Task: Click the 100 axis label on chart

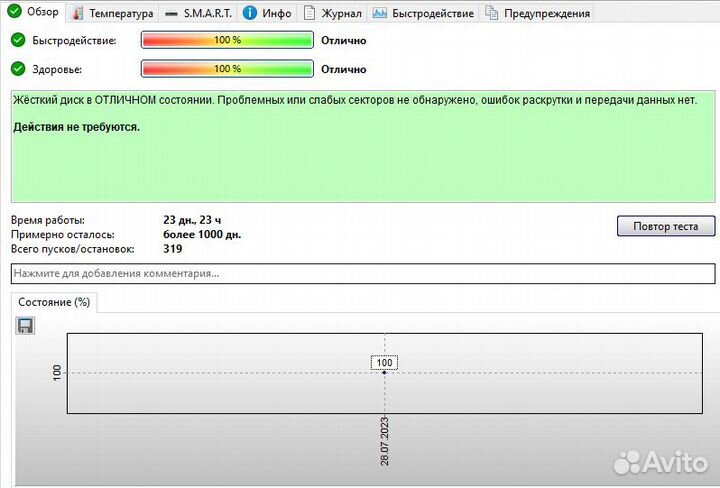Action: click(x=57, y=372)
